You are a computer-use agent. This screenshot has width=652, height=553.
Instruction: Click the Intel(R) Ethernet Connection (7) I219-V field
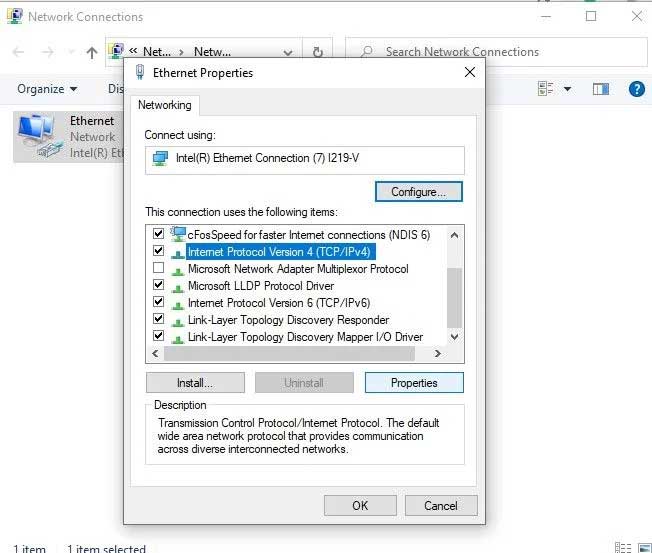click(305, 160)
